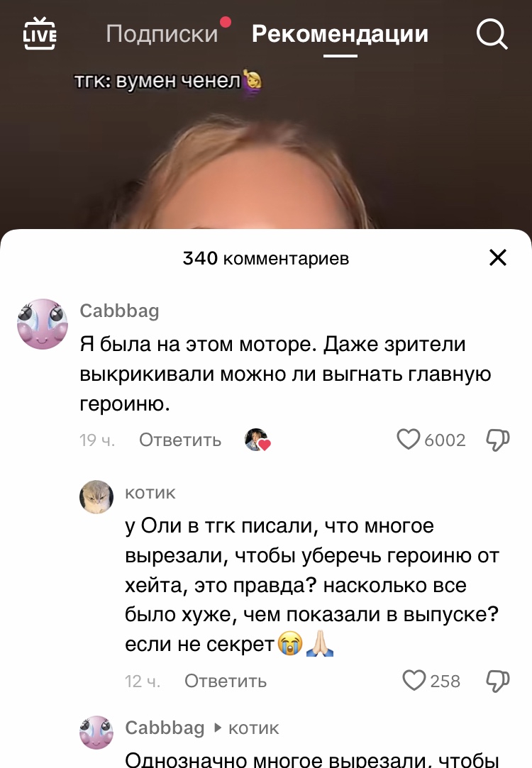This screenshot has width=532, height=768.
Task: Open Cabbbag's avatar on bottom reply
Action: click(96, 733)
